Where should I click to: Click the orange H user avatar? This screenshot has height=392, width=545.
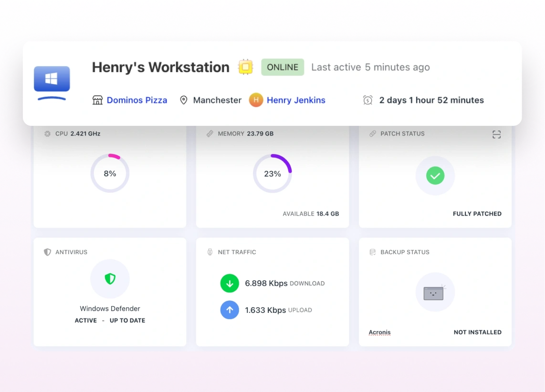click(x=256, y=100)
